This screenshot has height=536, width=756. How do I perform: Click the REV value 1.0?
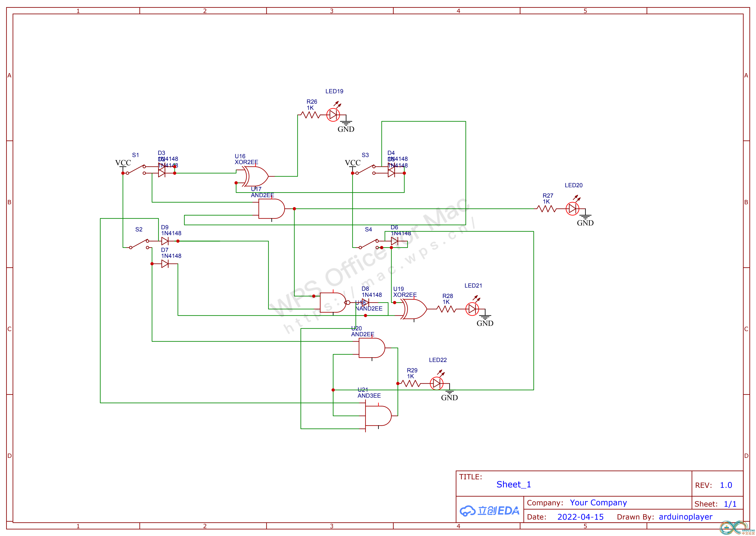(x=726, y=485)
